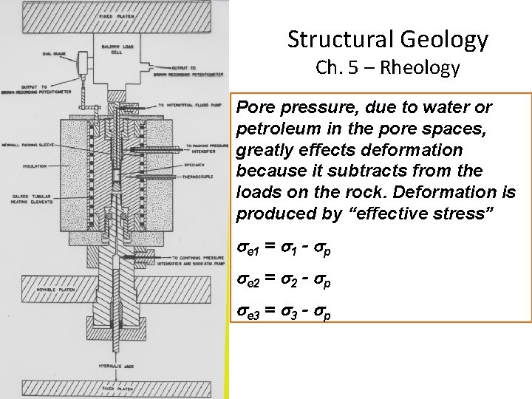
Task: Select the TO INTERSTITIAL FLUIDS PUMP label
Action: 190,105
